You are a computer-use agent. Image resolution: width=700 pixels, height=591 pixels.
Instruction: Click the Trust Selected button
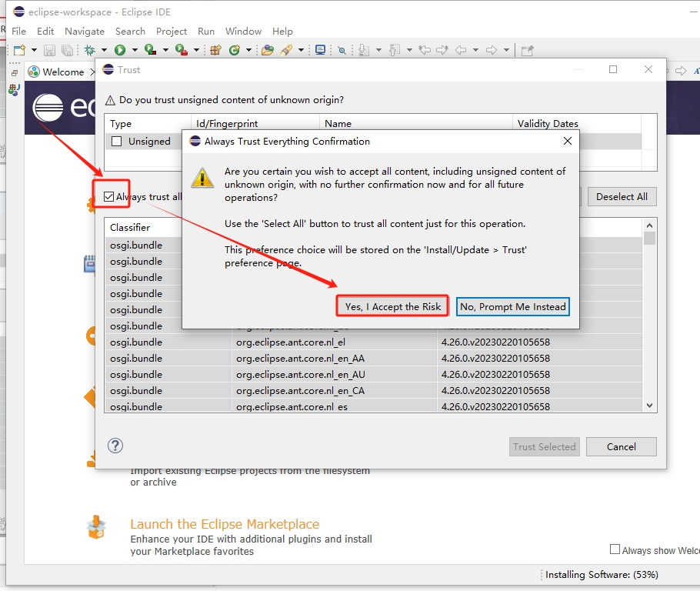(544, 446)
